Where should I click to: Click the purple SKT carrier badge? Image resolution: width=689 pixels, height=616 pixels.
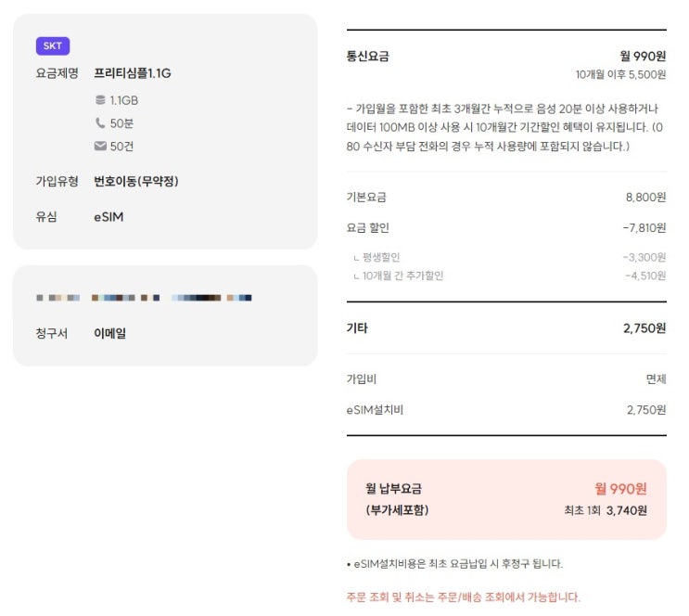[x=52, y=46]
